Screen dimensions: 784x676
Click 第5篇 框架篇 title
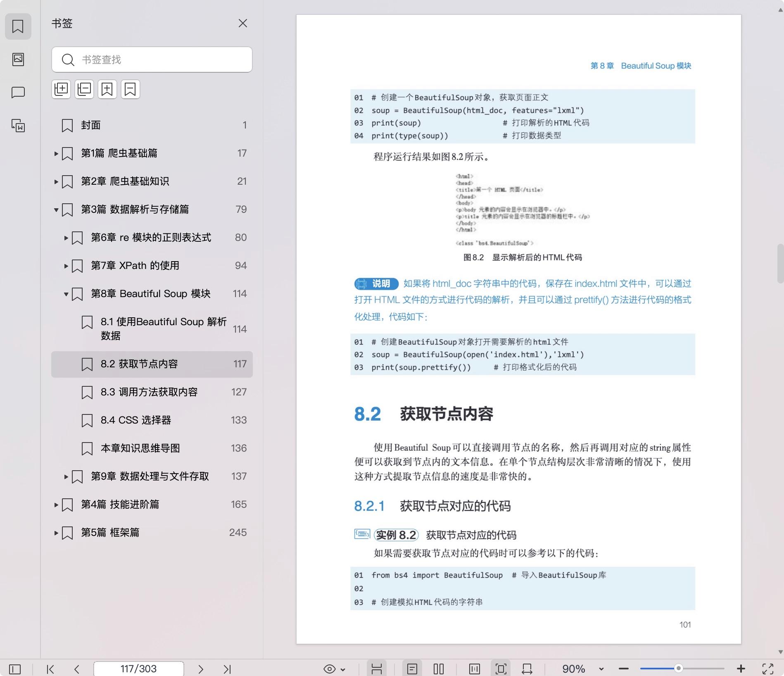(x=110, y=533)
